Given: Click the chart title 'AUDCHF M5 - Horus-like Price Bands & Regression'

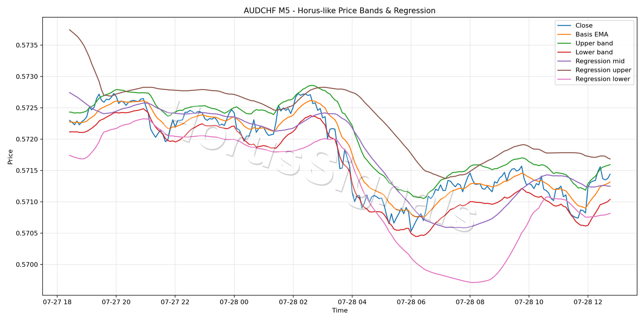Looking at the screenshot, I should (340, 11).
